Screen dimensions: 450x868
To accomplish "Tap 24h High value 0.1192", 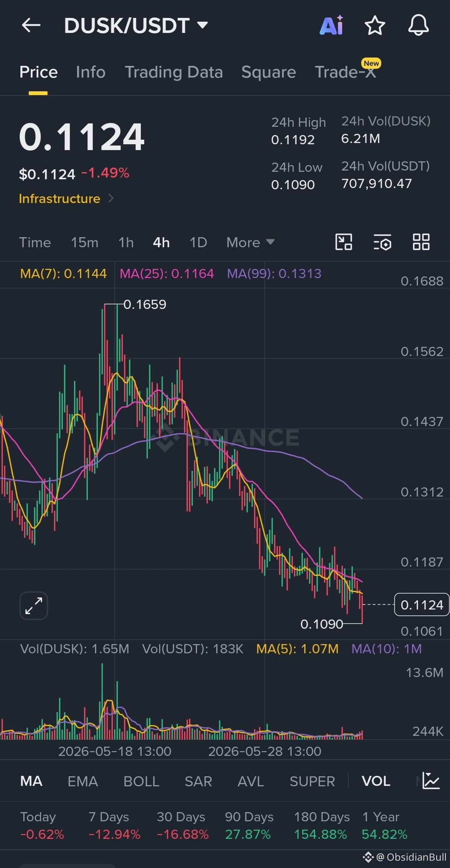I will [293, 140].
